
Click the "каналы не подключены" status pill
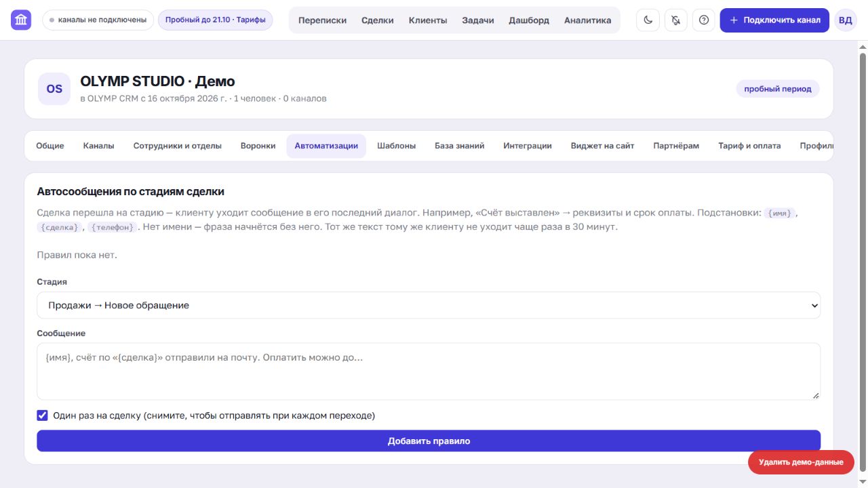coord(98,20)
